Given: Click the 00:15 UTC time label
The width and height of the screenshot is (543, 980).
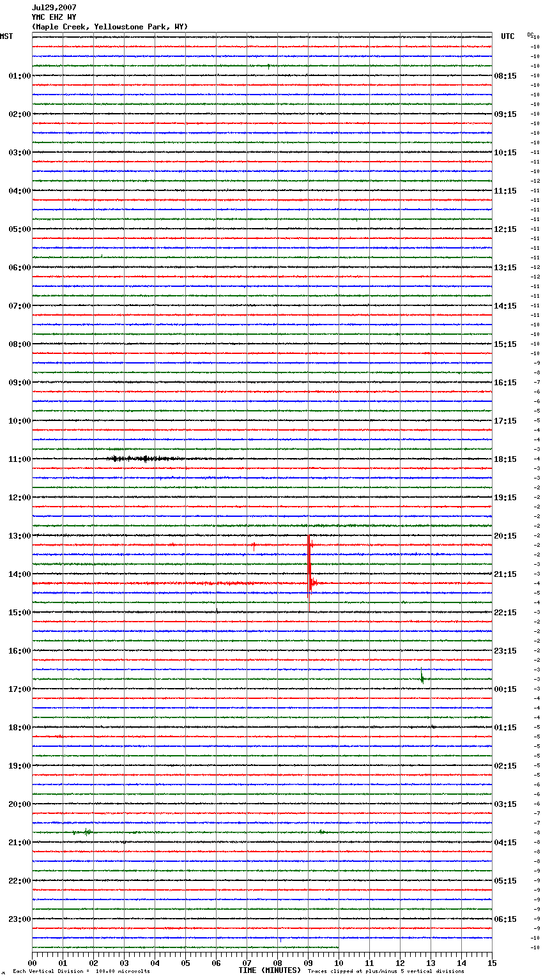Looking at the screenshot, I should click(x=505, y=689).
